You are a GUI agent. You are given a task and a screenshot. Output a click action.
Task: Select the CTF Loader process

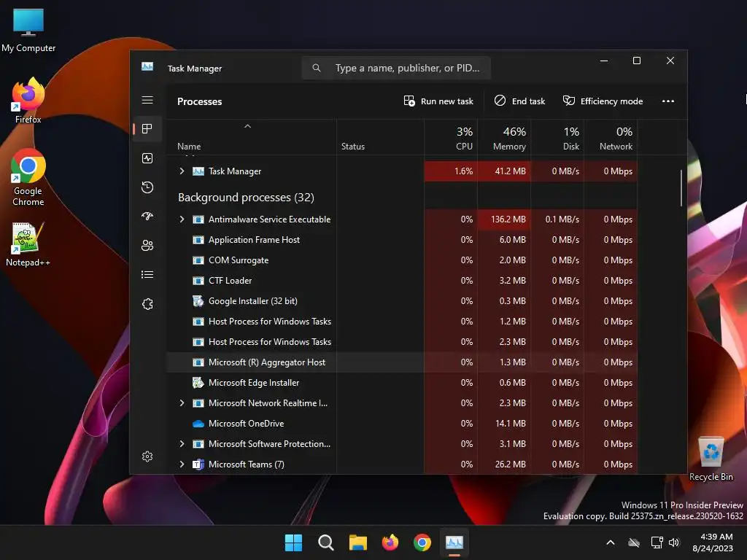[402, 281]
